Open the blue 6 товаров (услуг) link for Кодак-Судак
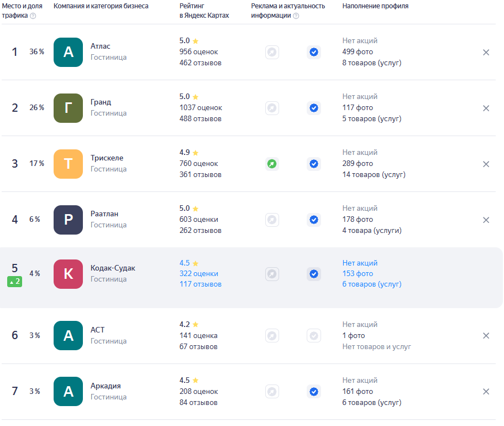This screenshot has height=426, width=504. pos(371,284)
